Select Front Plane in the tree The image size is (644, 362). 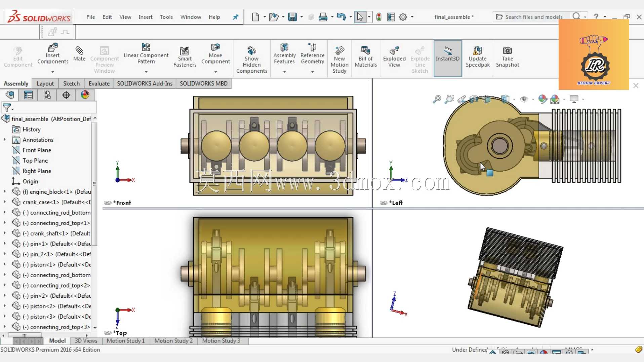(x=37, y=150)
